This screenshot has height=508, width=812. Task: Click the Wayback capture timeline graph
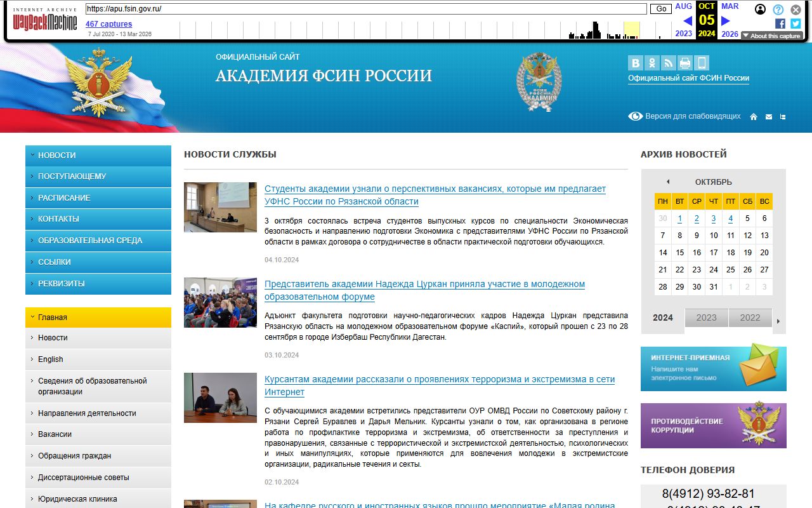tap(425, 30)
